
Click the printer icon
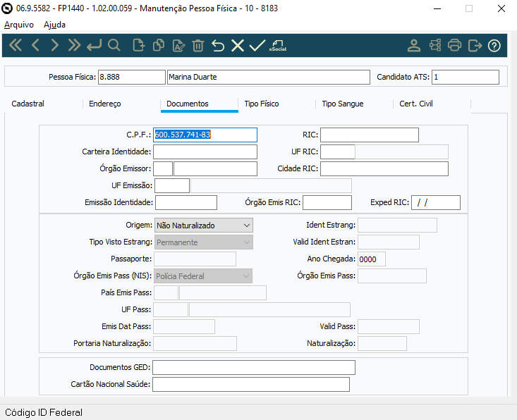coord(455,46)
